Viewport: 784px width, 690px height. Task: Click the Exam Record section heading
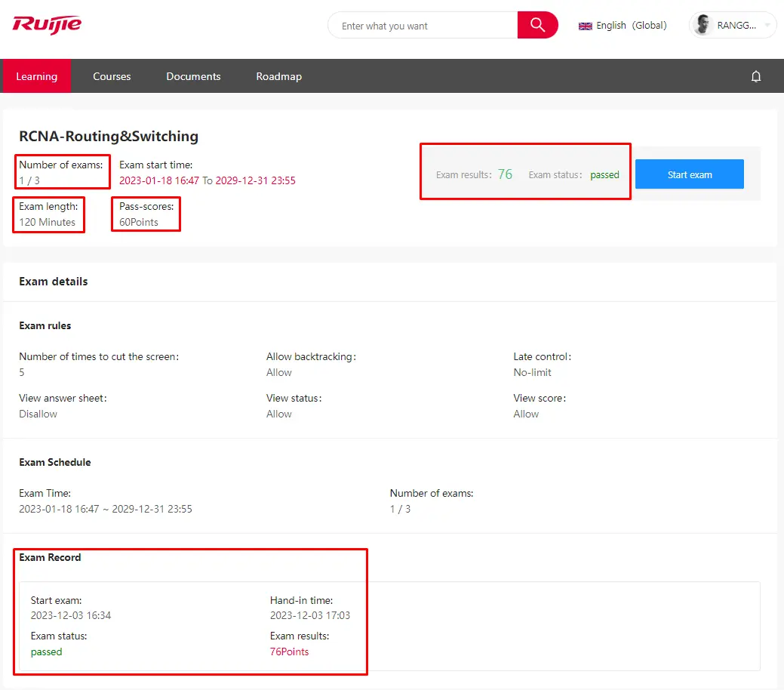(x=50, y=557)
